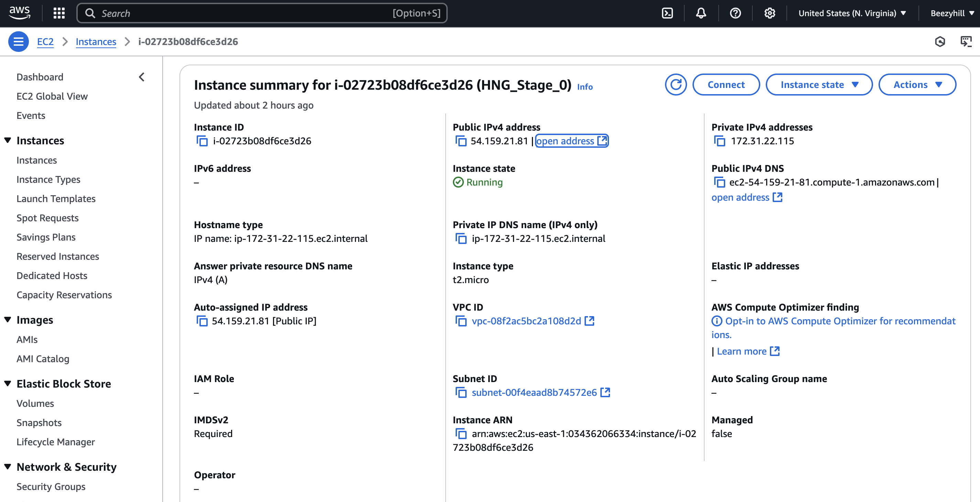This screenshot has width=980, height=502.
Task: Copy the Private IP DNS name
Action: point(461,239)
